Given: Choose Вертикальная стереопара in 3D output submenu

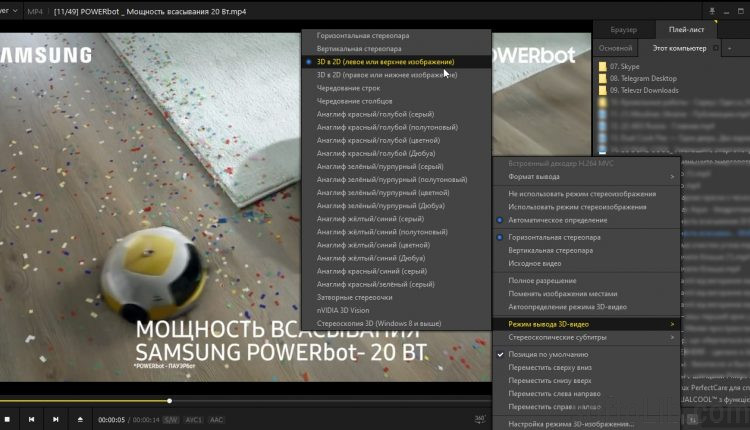Looking at the screenshot, I should pyautogui.click(x=397, y=49).
